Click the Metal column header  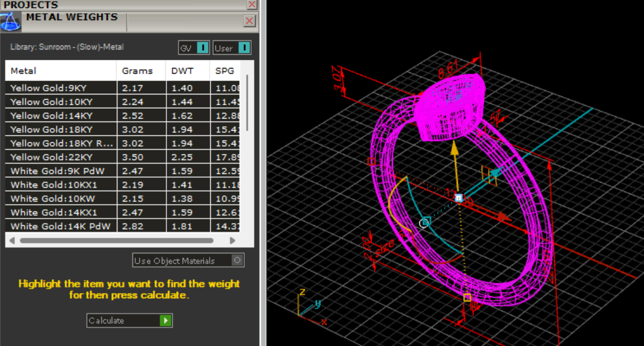point(61,71)
